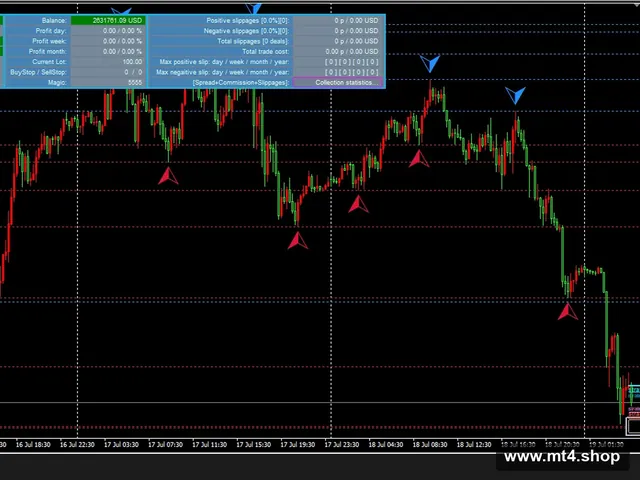
Task: Click the 17 Jul 03:30 time label
Action: pyautogui.click(x=121, y=444)
